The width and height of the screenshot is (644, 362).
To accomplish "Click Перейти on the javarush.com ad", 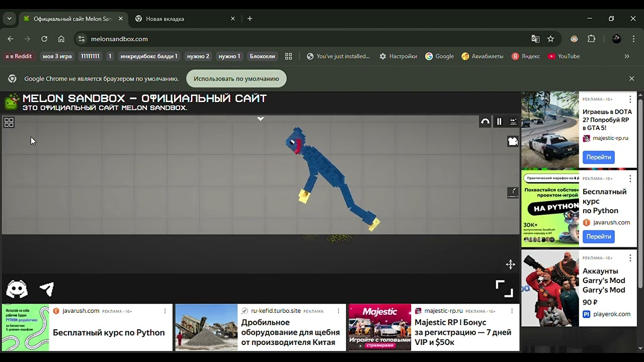I will 599,236.
